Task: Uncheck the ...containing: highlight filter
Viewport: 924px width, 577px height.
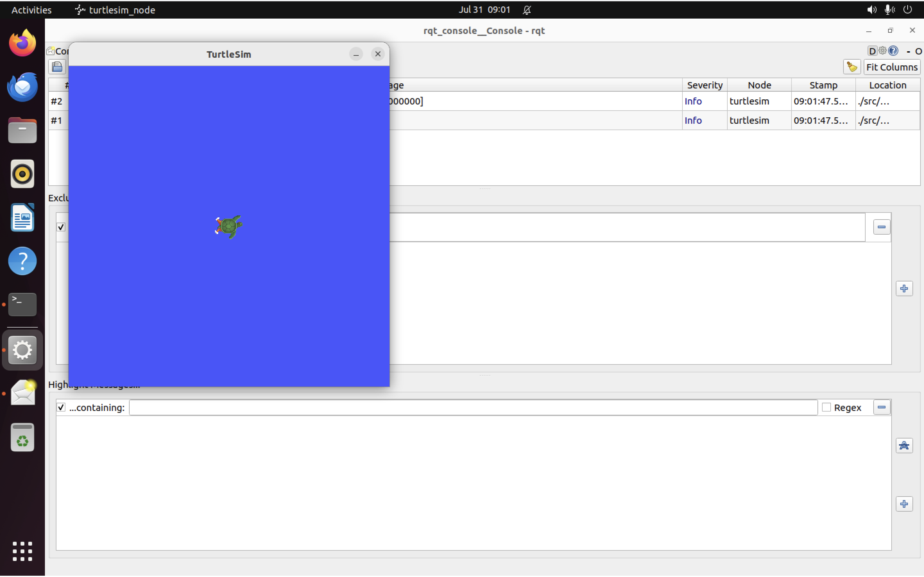Action: pos(61,407)
